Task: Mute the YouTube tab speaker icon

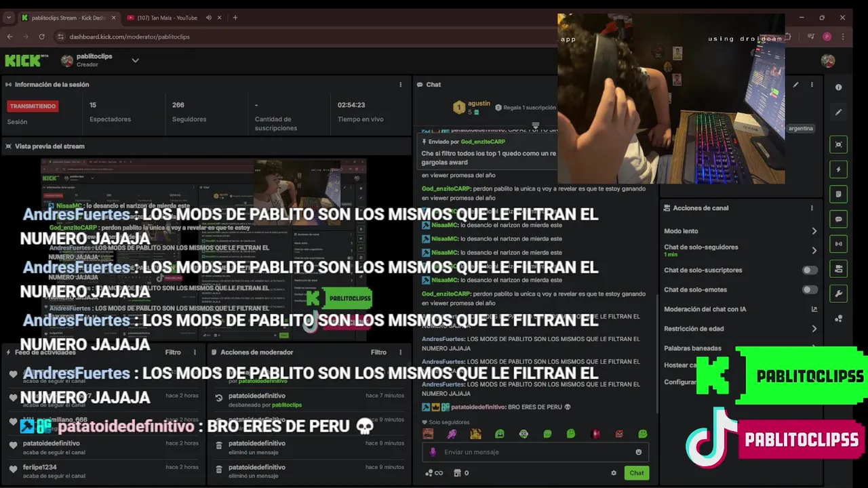Action: [x=209, y=18]
